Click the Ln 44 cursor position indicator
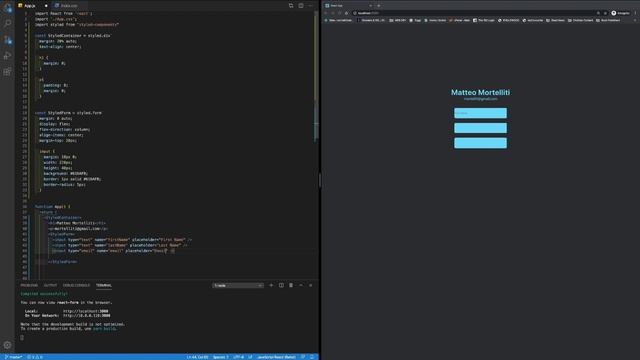 click(197, 357)
